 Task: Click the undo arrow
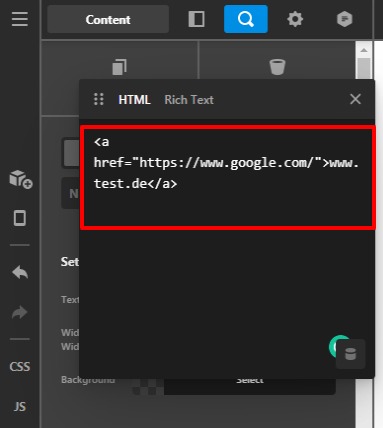20,273
